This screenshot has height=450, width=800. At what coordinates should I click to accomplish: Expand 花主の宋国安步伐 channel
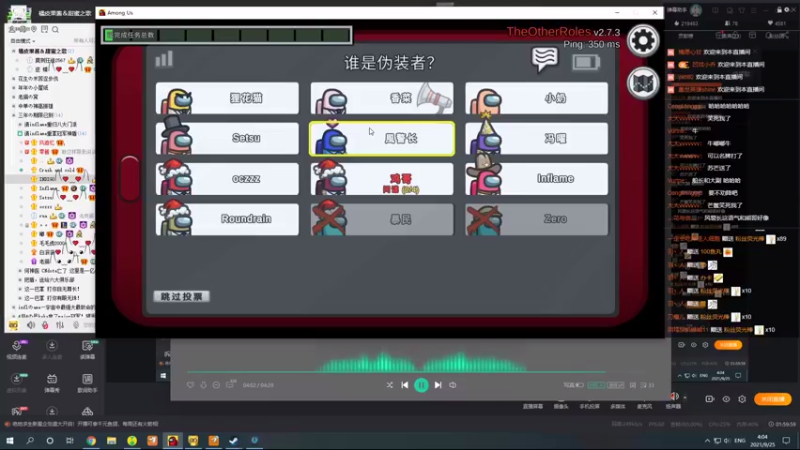pyautogui.click(x=14, y=79)
